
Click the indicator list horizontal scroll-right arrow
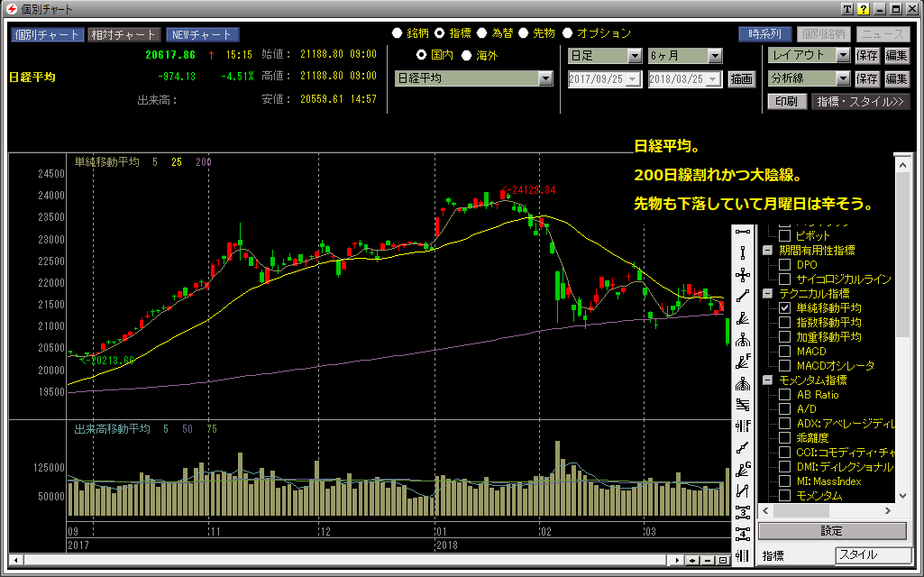887,510
